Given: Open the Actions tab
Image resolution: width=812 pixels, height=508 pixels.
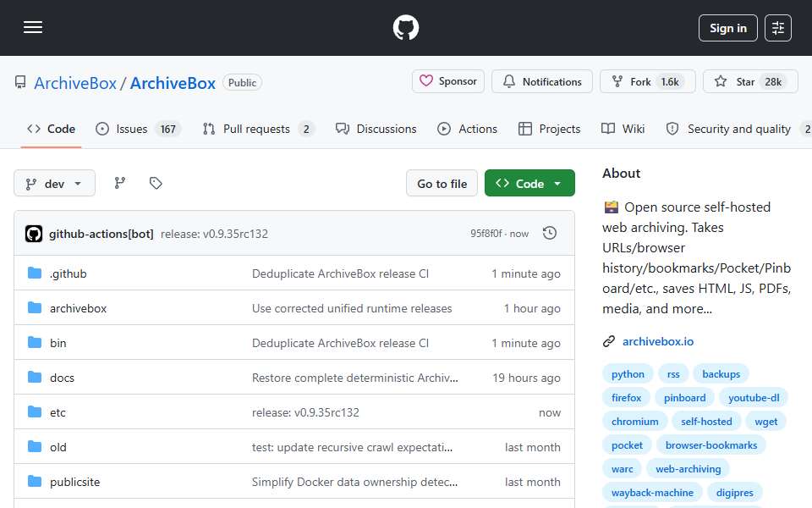Looking at the screenshot, I should (467, 129).
